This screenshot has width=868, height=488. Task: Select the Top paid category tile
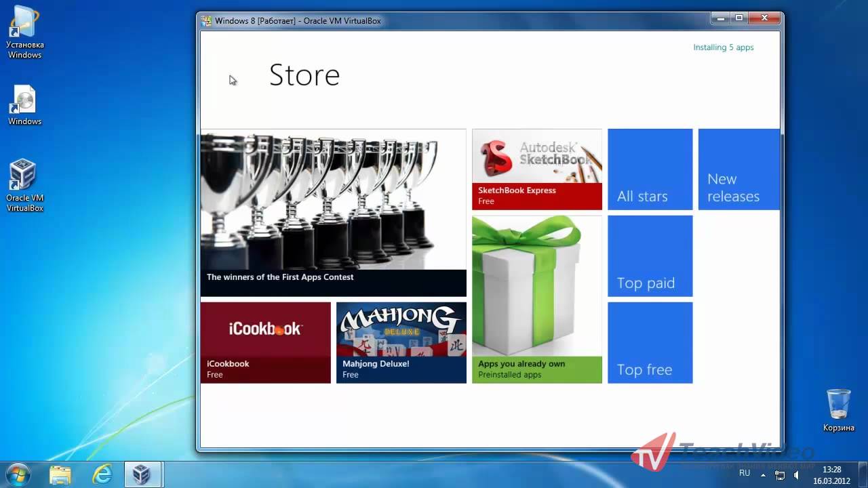650,256
